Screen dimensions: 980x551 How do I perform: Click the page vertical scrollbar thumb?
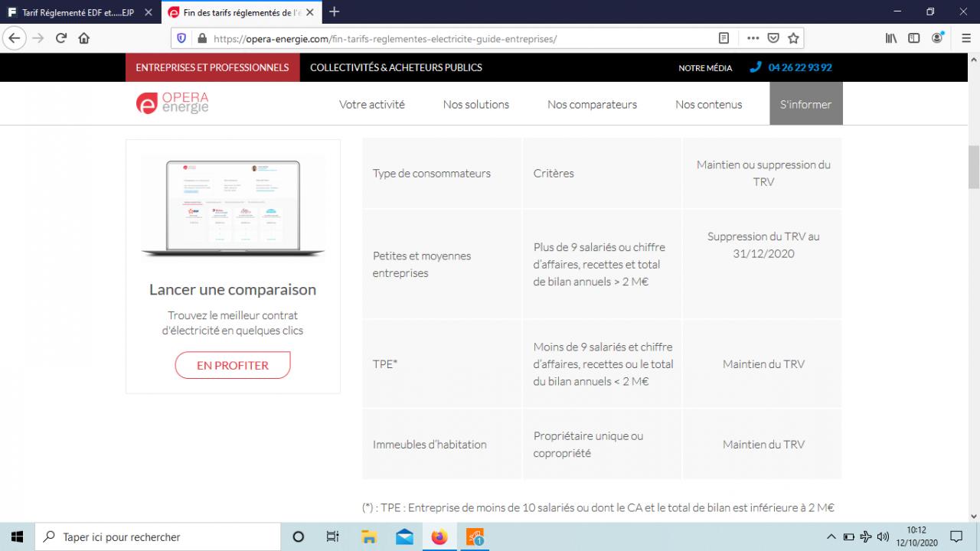[974, 166]
